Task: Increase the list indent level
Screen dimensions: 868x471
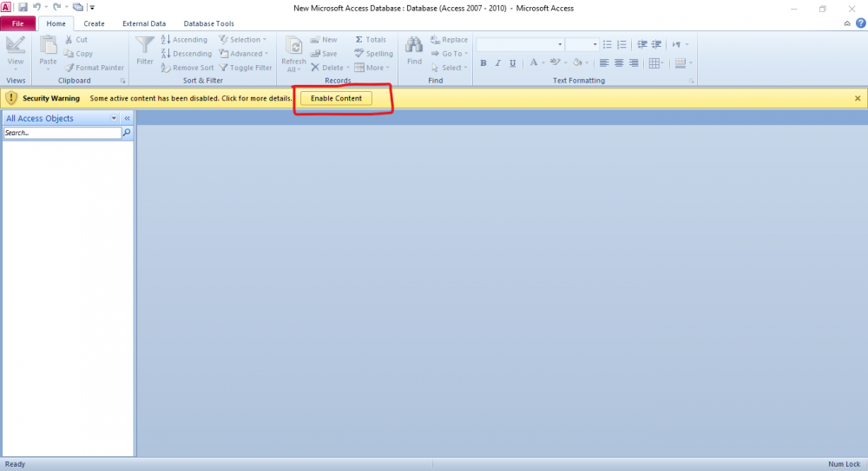Action: click(656, 44)
